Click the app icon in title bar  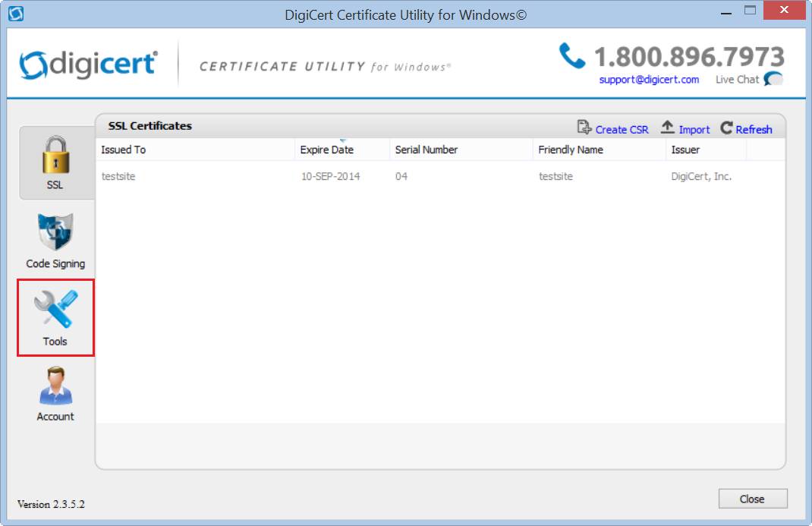point(14,14)
